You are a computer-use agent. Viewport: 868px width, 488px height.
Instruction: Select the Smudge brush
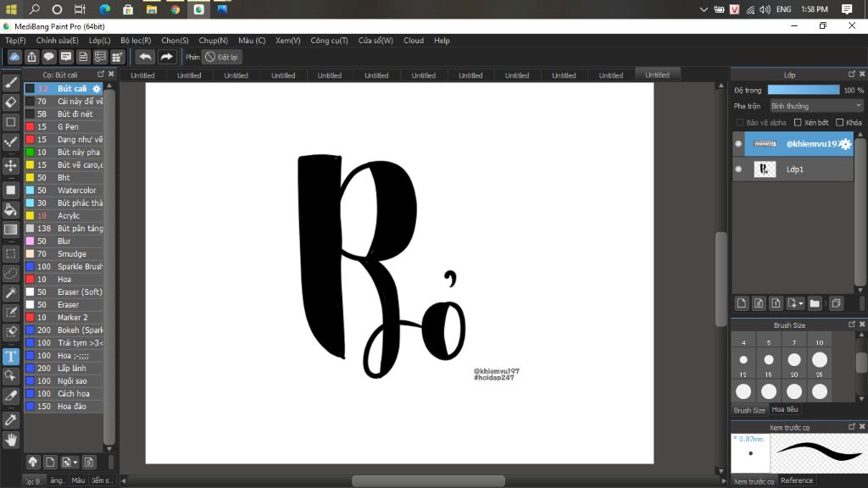click(x=64, y=254)
